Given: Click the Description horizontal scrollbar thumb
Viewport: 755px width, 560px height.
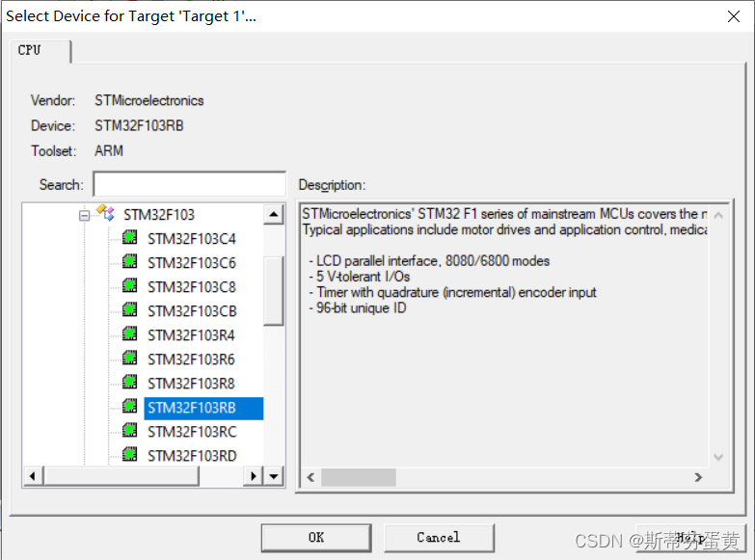Looking at the screenshot, I should (359, 477).
